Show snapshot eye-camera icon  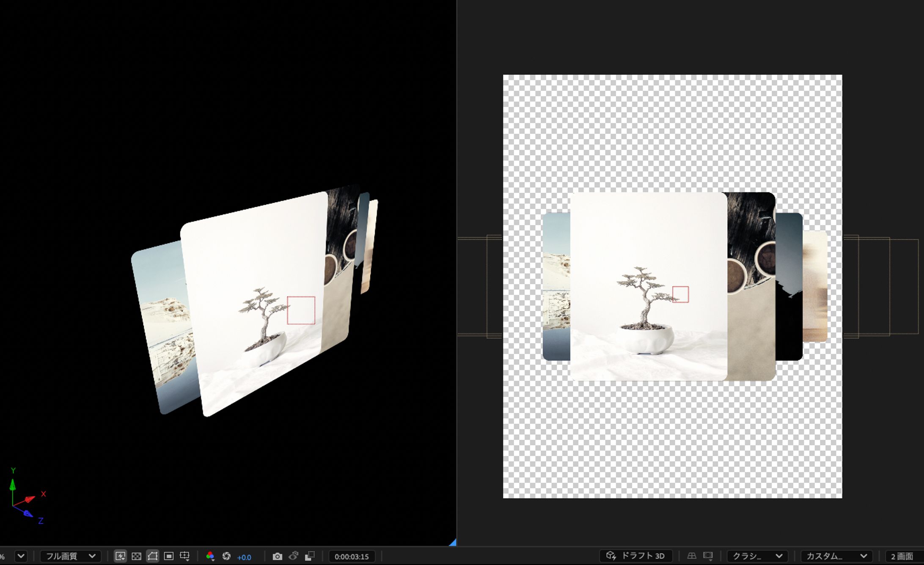(294, 556)
